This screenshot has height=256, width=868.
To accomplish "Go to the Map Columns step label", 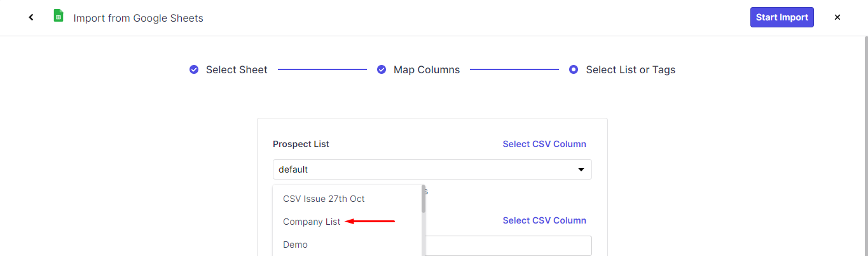I will click(426, 69).
